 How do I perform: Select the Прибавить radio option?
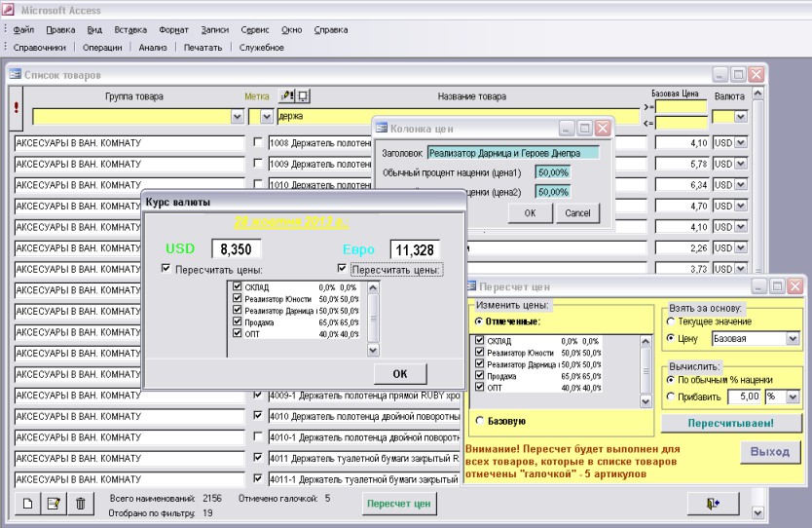(671, 396)
